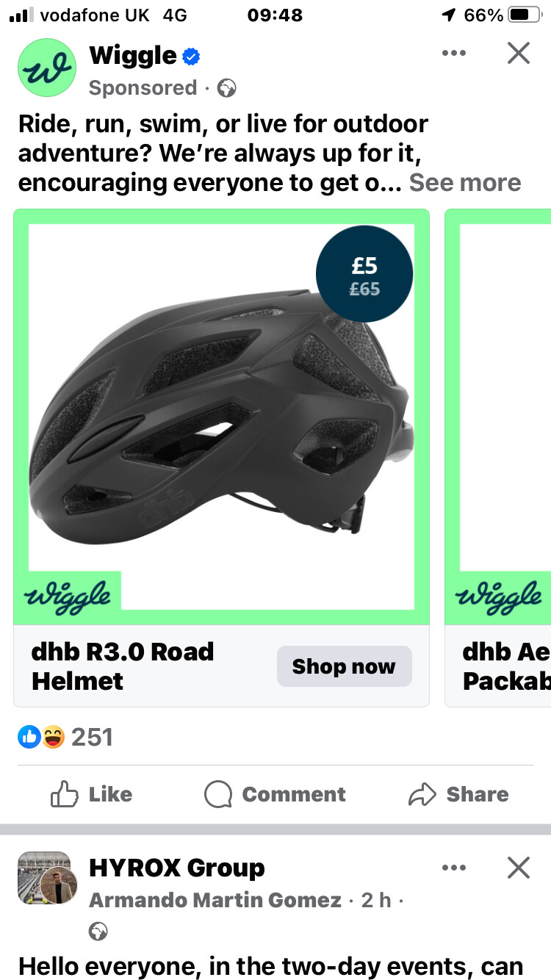This screenshot has width=551, height=980.
Task: Tap the laughing haha reaction icon
Action: tap(53, 737)
